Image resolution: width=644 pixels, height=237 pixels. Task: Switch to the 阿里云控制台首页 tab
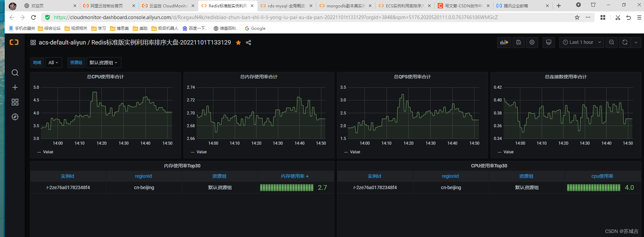pos(109,6)
